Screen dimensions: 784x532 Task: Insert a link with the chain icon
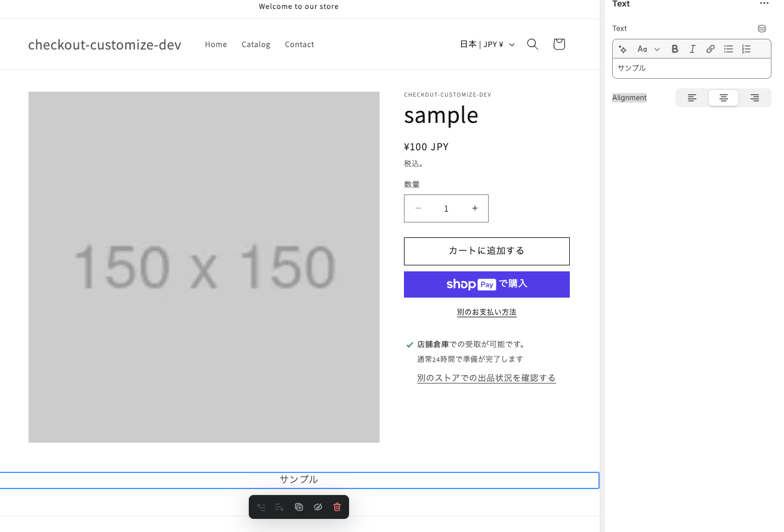coord(710,49)
